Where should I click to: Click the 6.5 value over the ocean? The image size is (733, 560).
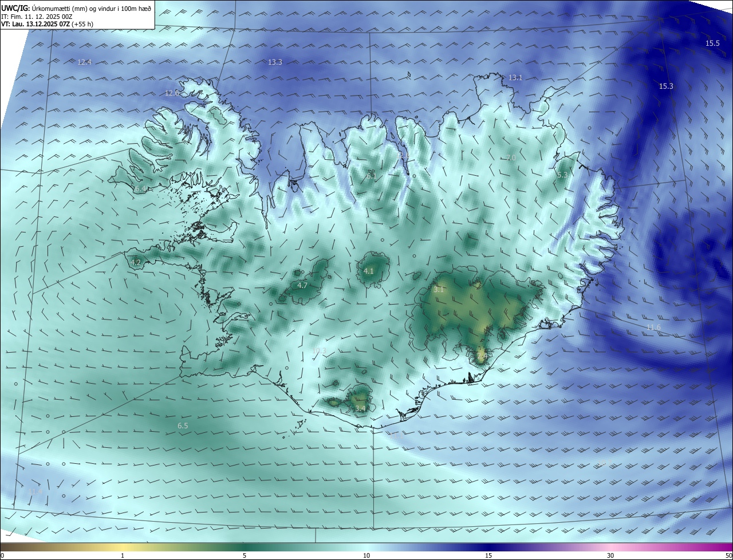(x=183, y=426)
